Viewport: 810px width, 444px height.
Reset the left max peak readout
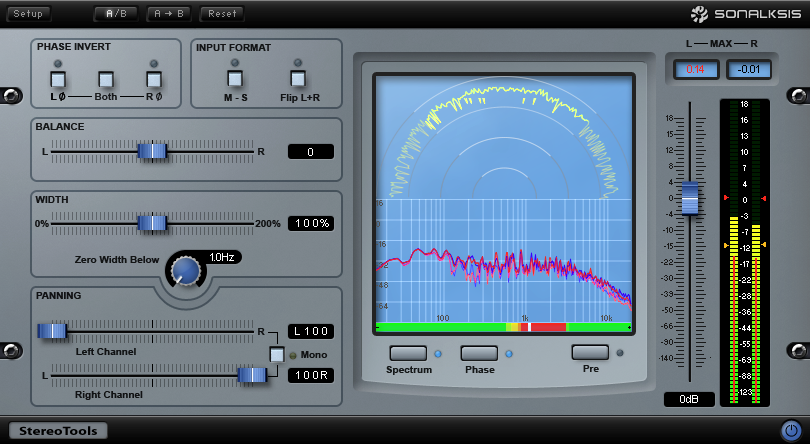(x=689, y=69)
